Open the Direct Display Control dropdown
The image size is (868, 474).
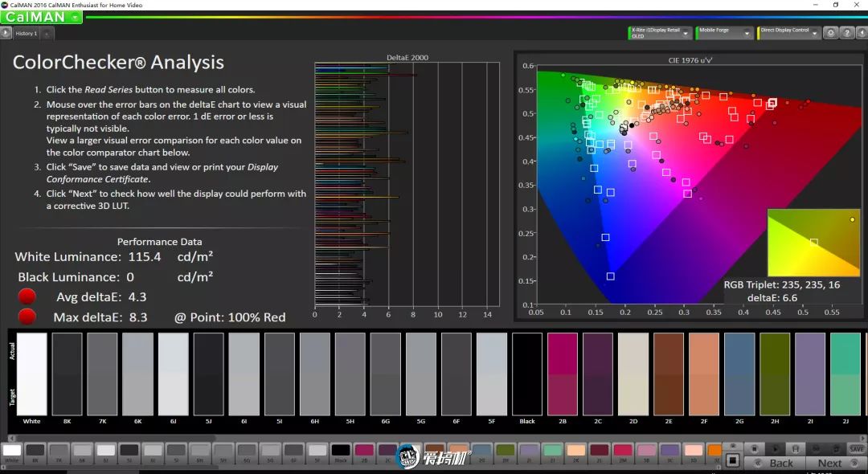(x=815, y=33)
